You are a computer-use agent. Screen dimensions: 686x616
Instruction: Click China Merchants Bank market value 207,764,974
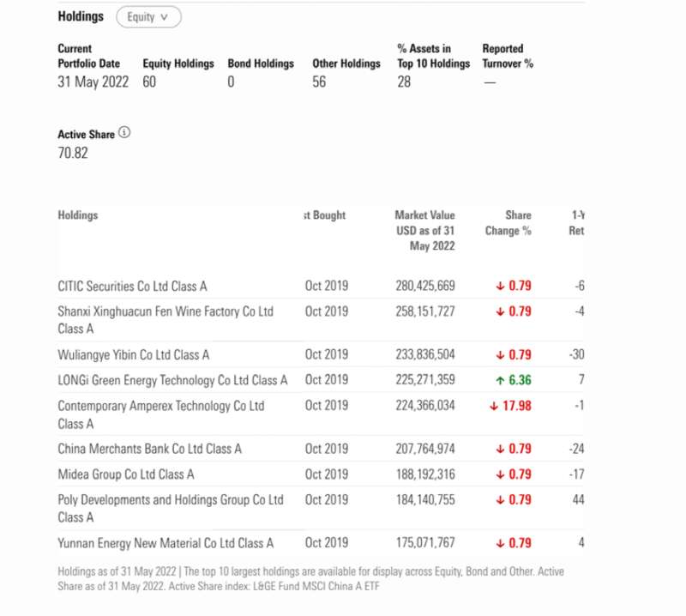click(x=425, y=449)
